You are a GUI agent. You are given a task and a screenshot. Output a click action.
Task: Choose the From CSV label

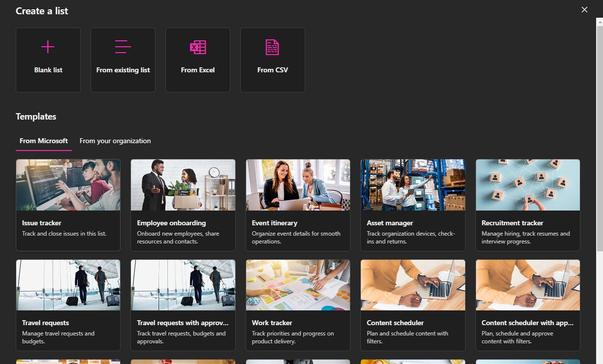click(273, 70)
